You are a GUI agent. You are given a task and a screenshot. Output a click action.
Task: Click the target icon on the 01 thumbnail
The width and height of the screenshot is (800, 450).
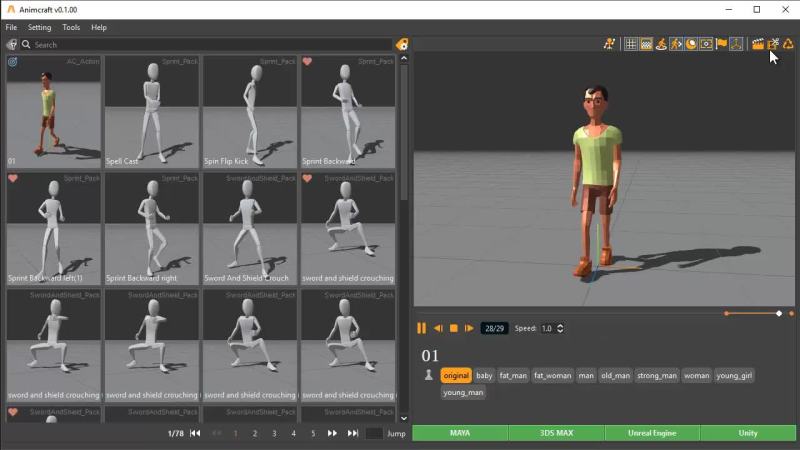pyautogui.click(x=13, y=62)
